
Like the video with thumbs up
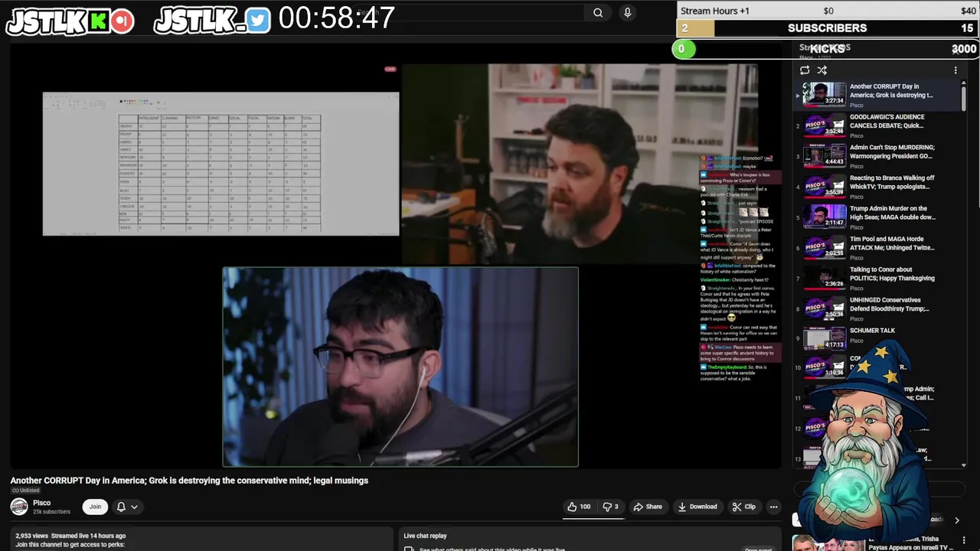click(x=580, y=507)
